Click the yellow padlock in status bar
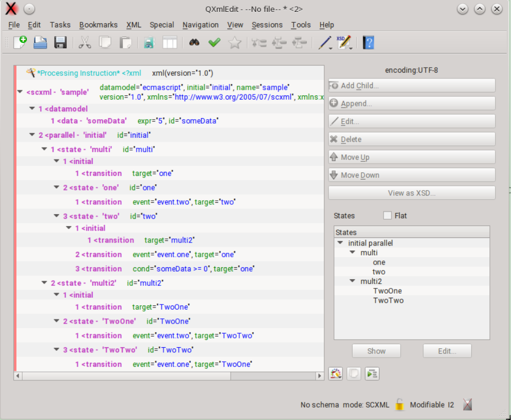The width and height of the screenshot is (511, 420). (400, 405)
